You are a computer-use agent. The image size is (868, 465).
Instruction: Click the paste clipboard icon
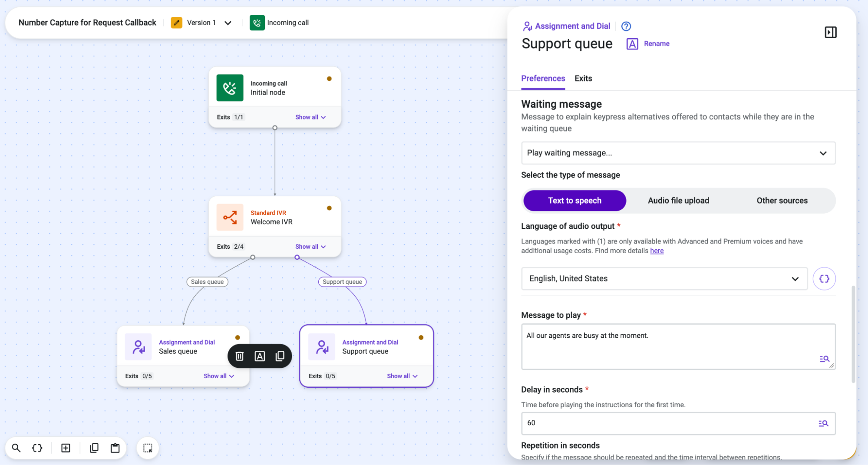tap(115, 448)
